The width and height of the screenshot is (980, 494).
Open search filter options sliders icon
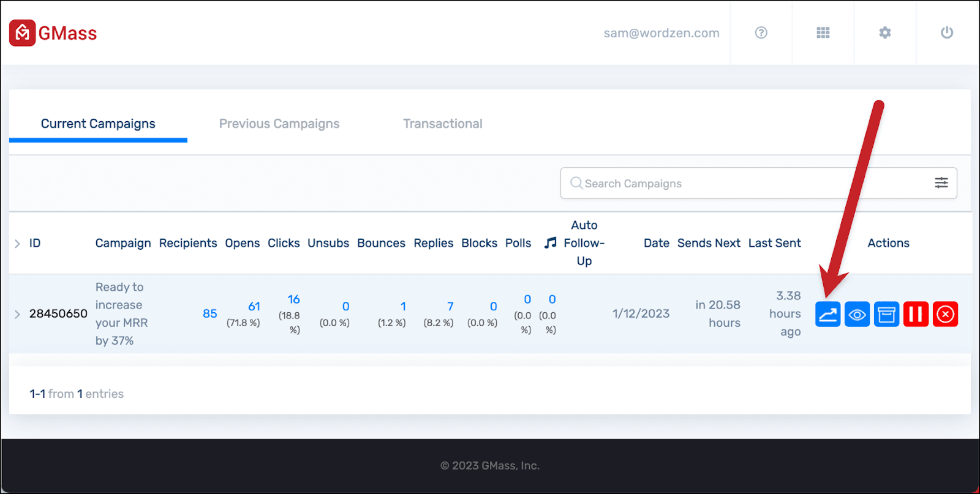[941, 182]
